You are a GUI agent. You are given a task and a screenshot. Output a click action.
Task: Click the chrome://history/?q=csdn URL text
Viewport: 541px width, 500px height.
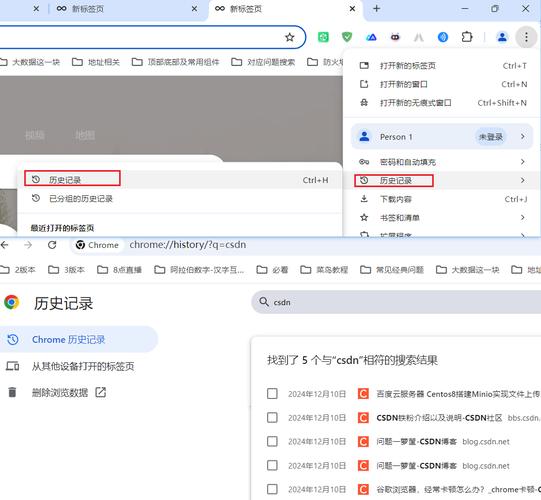(188, 245)
